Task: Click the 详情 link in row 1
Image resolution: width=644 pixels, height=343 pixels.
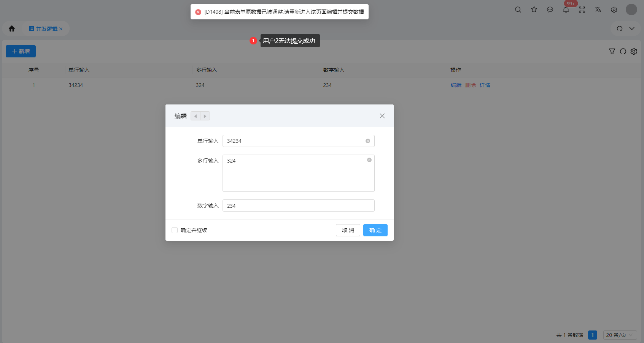Action: pos(485,85)
